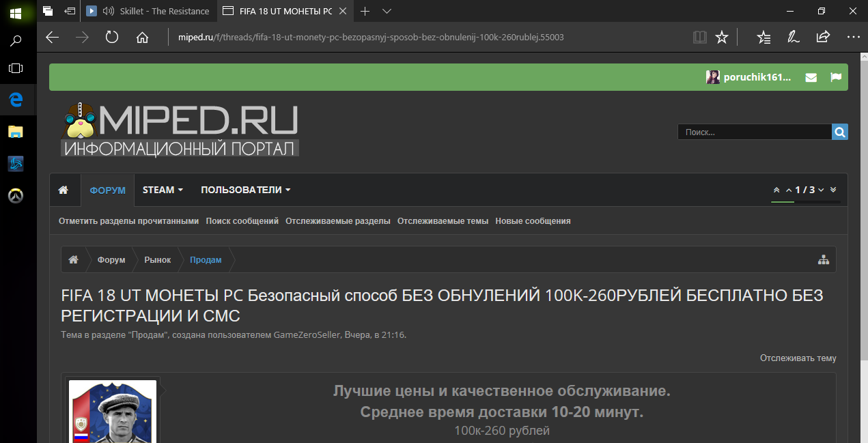868x443 pixels.
Task: Click the Поиск search field
Action: tap(755, 132)
